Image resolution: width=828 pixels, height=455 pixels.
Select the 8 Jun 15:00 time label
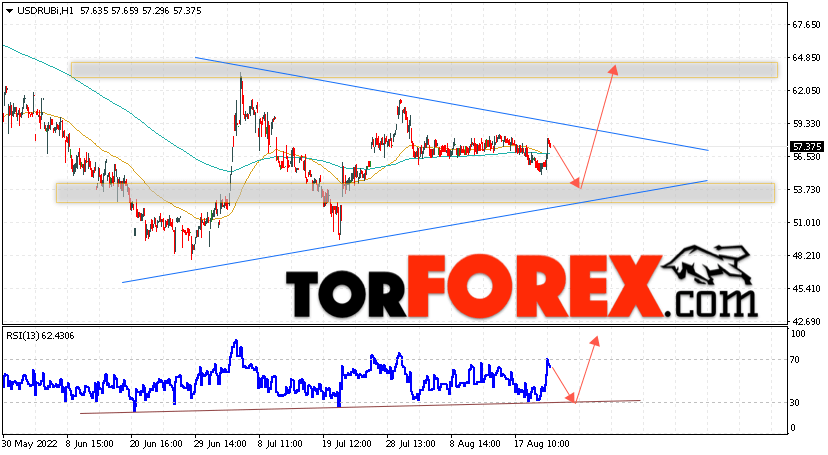tap(91, 443)
